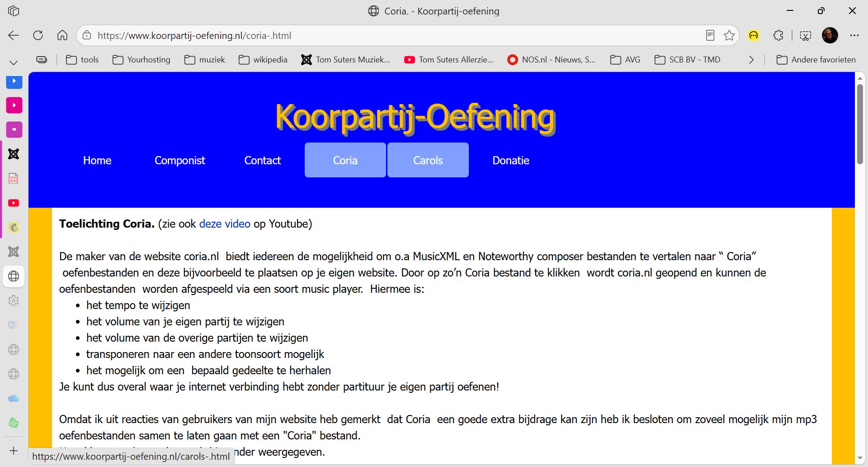The height and width of the screenshot is (467, 868).
Task: Open Tom Suters Allerzie YouTube bookmark
Action: point(448,60)
